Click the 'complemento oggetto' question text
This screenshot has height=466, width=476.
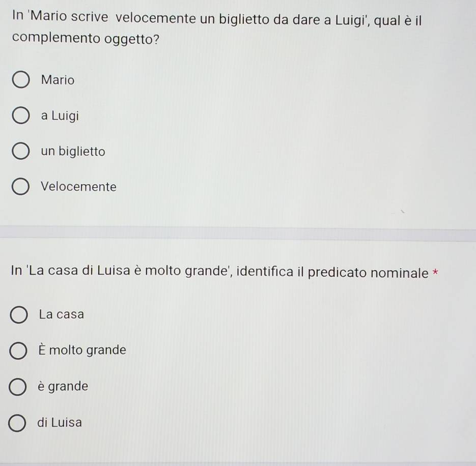click(86, 38)
